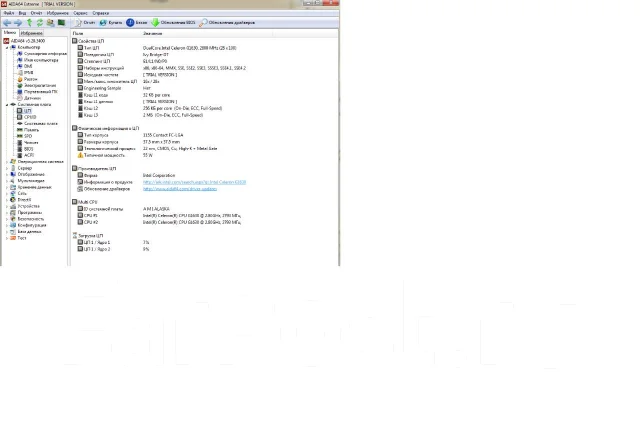640x435 pixels.
Task: Collapse the Системная плата parent node
Action: 7,104
